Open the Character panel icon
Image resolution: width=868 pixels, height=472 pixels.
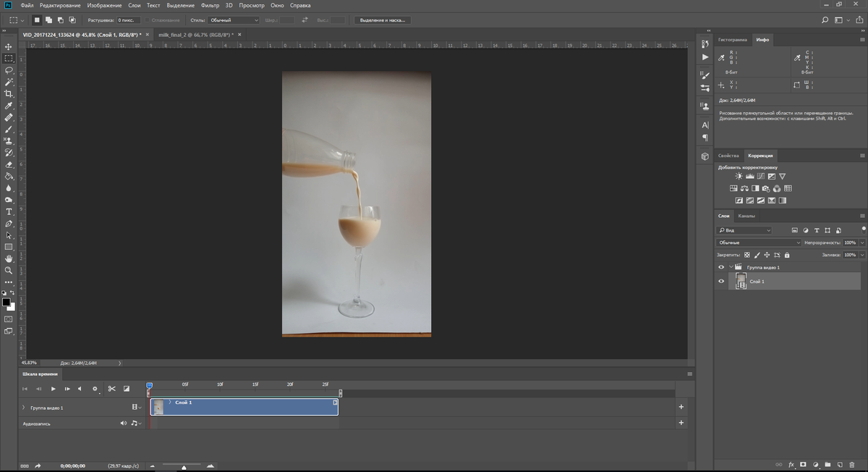(x=705, y=125)
